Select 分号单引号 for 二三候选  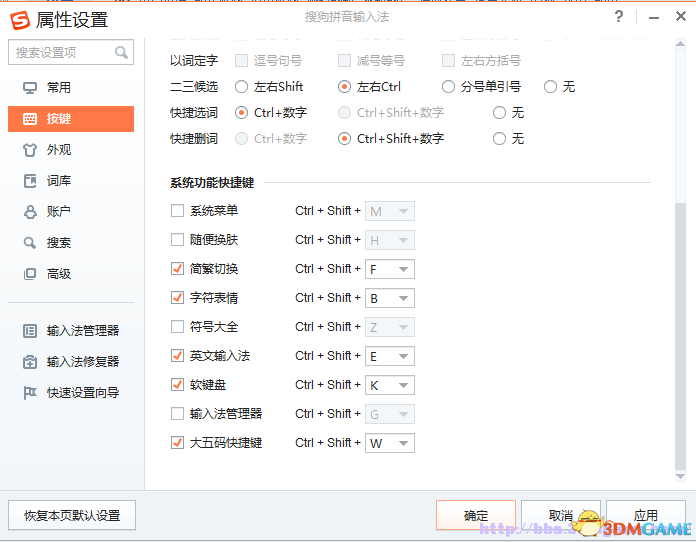pos(448,87)
